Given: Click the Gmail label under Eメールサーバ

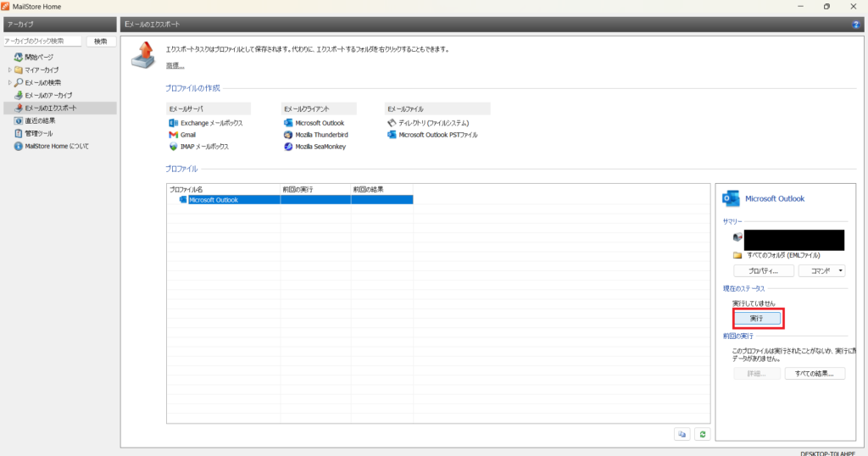Looking at the screenshot, I should coord(188,135).
